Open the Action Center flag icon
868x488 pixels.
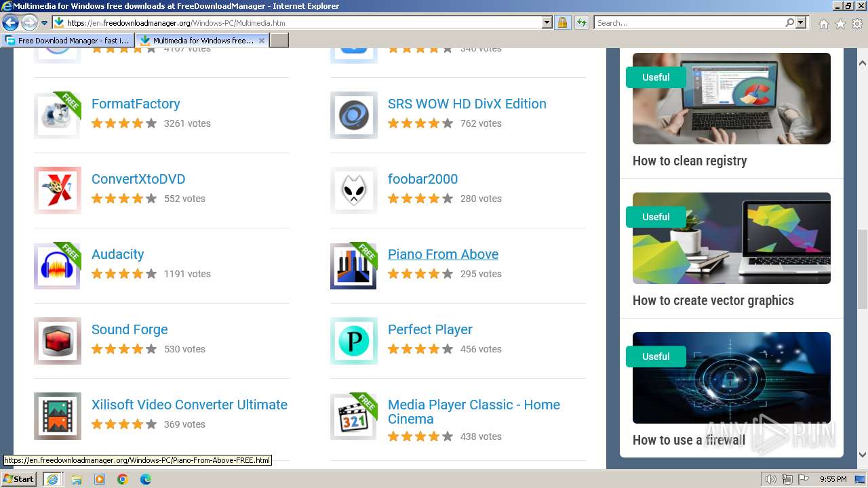pyautogui.click(x=804, y=479)
